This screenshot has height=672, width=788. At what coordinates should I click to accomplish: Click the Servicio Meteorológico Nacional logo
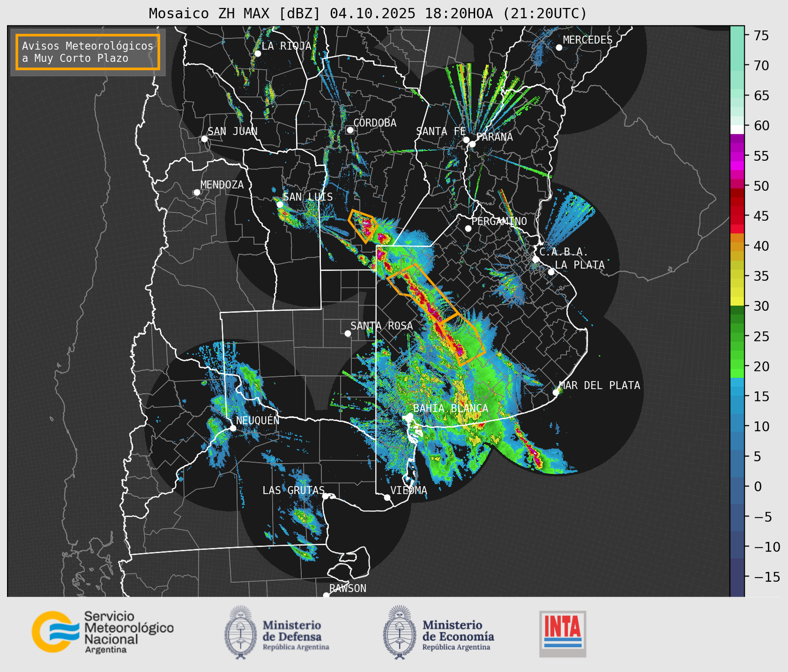click(x=102, y=632)
